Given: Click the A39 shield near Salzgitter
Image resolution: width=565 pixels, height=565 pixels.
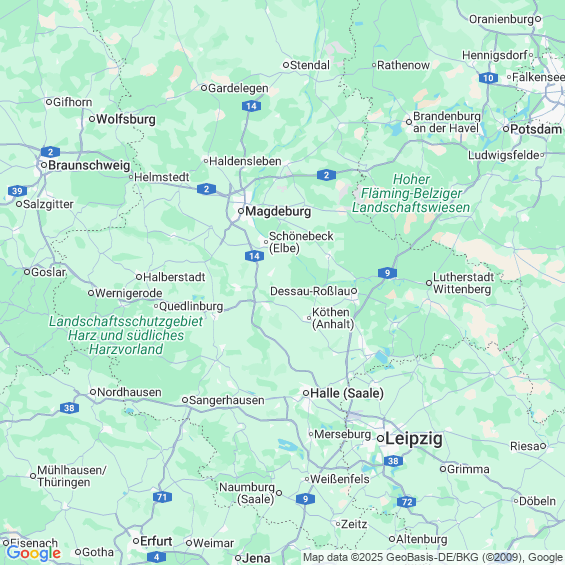Looking at the screenshot, I should click(x=17, y=191).
